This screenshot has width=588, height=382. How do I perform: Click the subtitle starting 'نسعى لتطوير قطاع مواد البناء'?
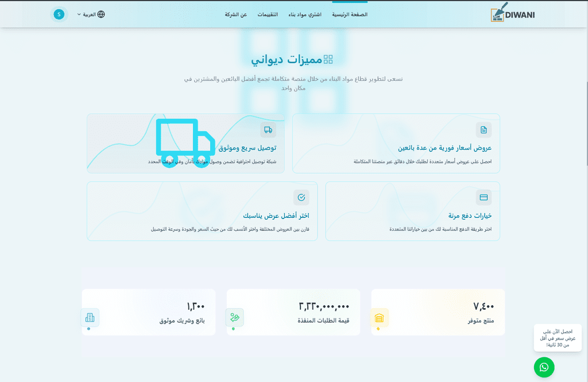pyautogui.click(x=293, y=84)
